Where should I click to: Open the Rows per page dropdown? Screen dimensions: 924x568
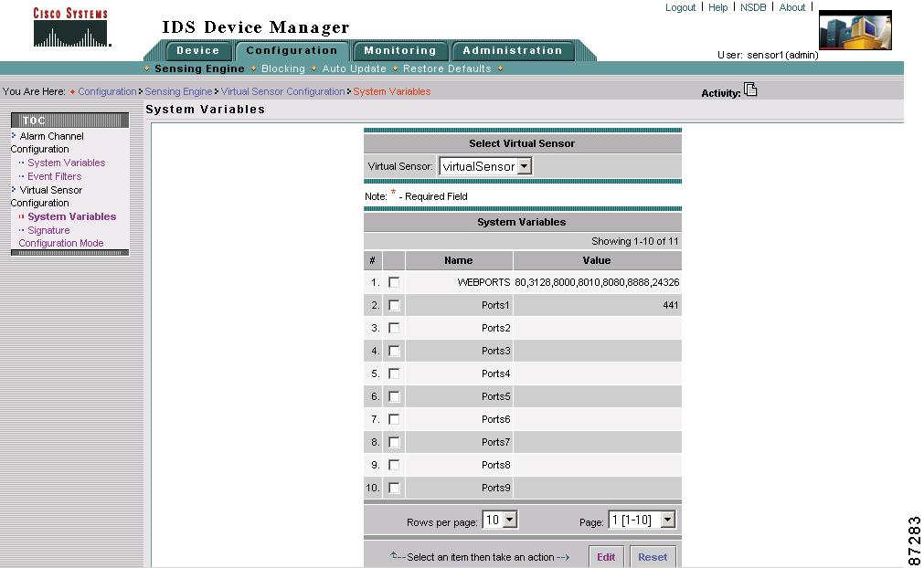pos(500,521)
